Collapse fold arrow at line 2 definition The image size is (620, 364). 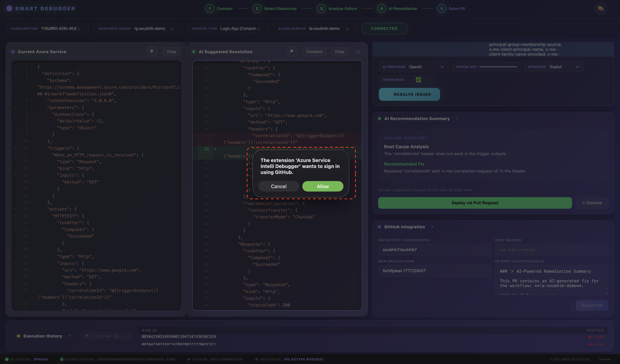click(x=15, y=74)
